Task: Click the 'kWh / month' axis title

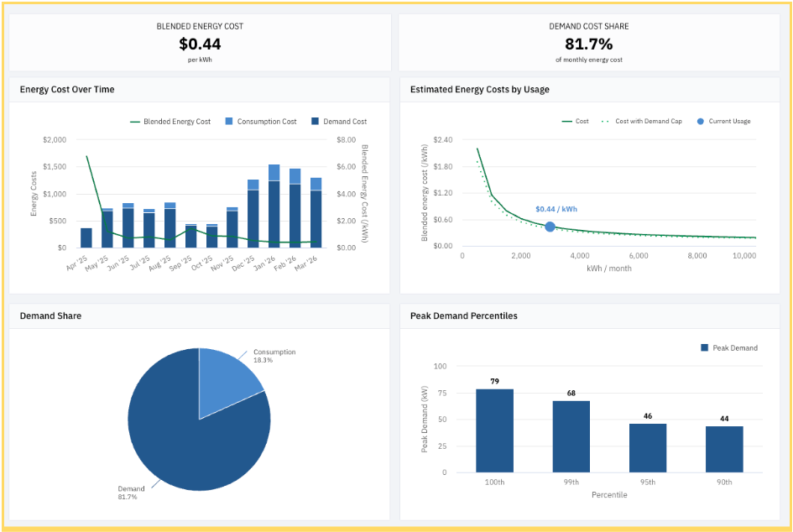Action: 609,269
